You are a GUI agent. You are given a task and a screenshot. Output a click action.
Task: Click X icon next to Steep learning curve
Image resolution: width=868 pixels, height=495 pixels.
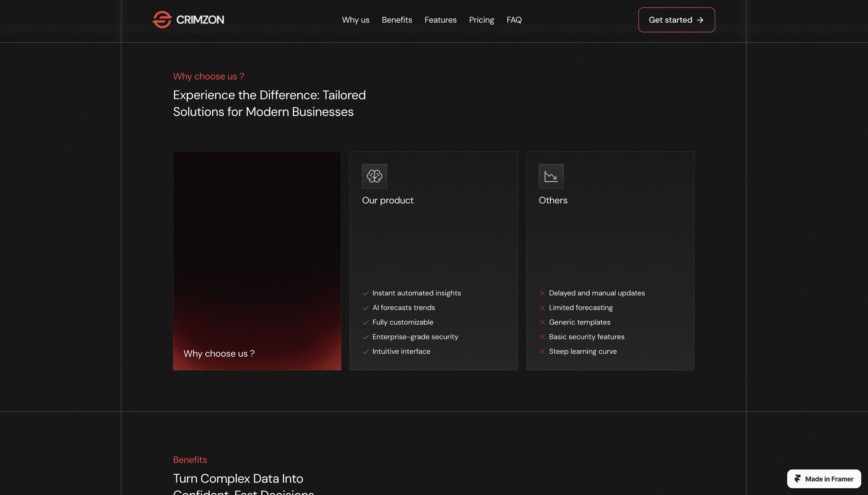[542, 351]
